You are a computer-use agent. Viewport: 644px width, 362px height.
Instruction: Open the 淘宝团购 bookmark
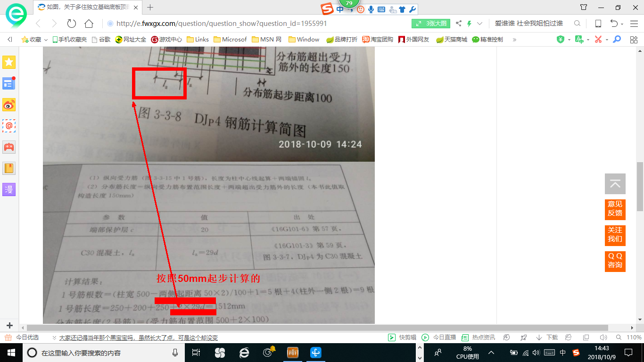pos(378,40)
